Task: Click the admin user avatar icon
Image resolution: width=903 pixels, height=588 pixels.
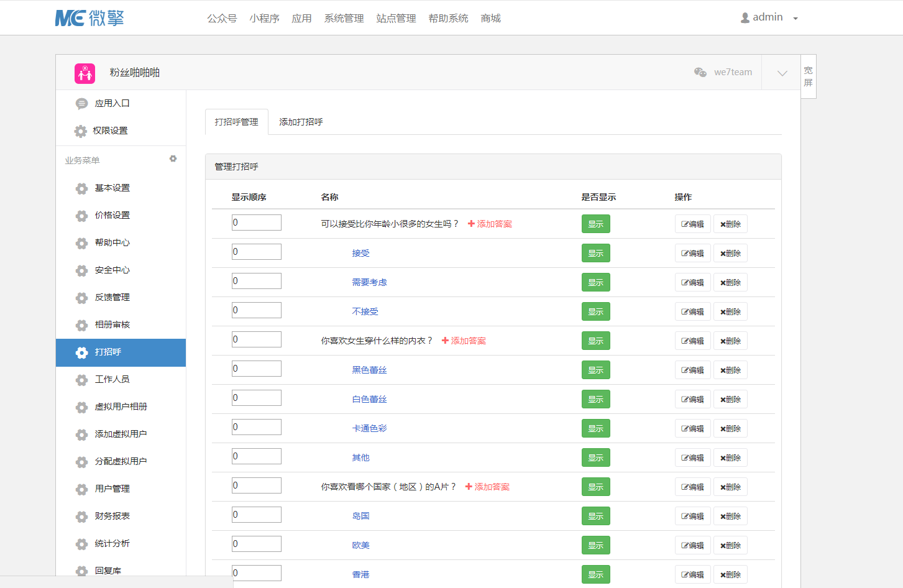Action: [x=745, y=18]
